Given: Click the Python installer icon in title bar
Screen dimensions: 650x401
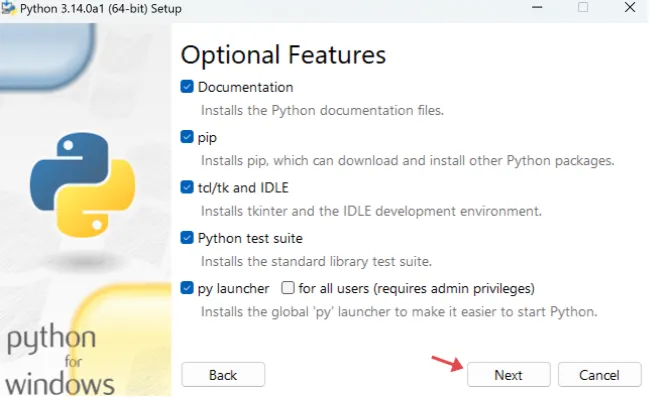Looking at the screenshot, I should coord(9,7).
